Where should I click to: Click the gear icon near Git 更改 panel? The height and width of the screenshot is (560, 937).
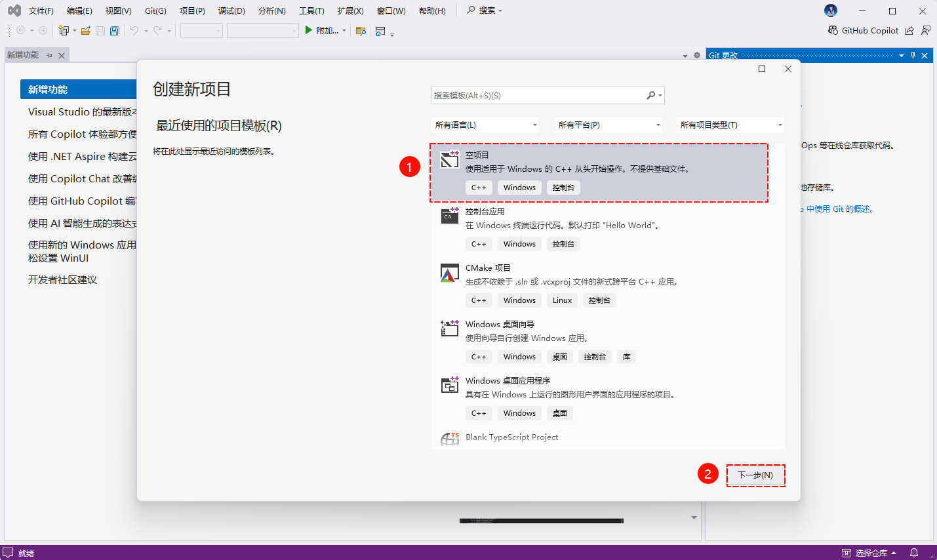[x=697, y=56]
